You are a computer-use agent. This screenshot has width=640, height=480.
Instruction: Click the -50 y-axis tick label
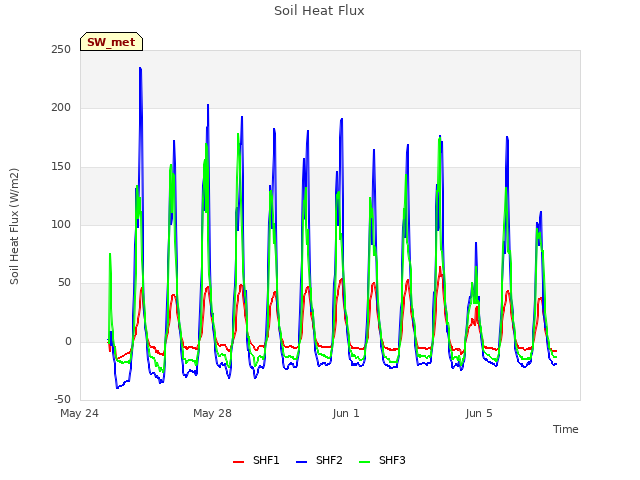pos(61,399)
